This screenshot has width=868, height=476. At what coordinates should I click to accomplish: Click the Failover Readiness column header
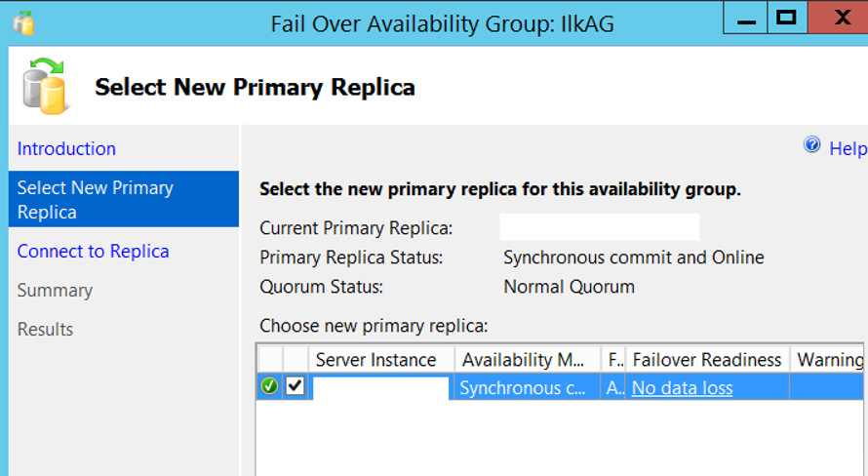tap(707, 360)
